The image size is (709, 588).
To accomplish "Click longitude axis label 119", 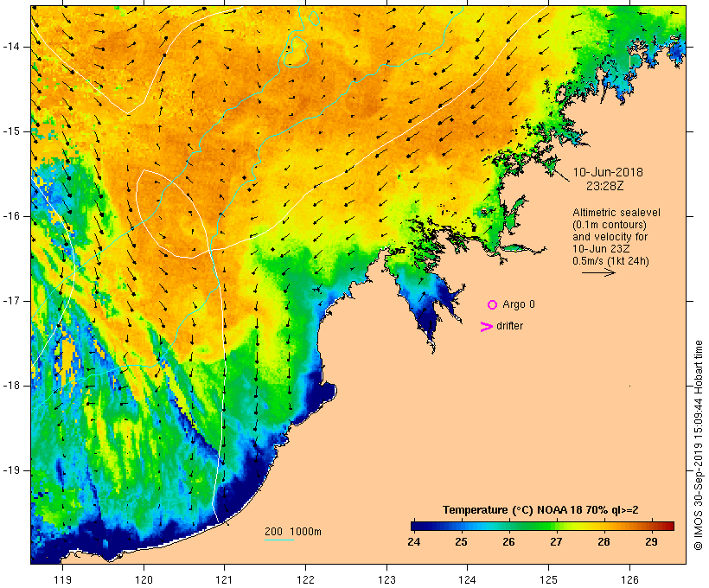I will 62,579.
